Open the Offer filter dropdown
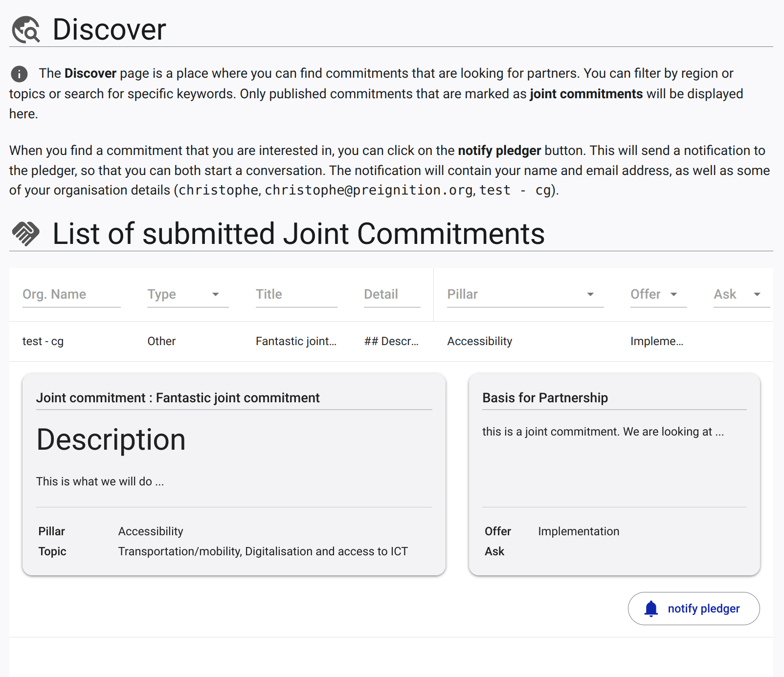 pyautogui.click(x=658, y=294)
